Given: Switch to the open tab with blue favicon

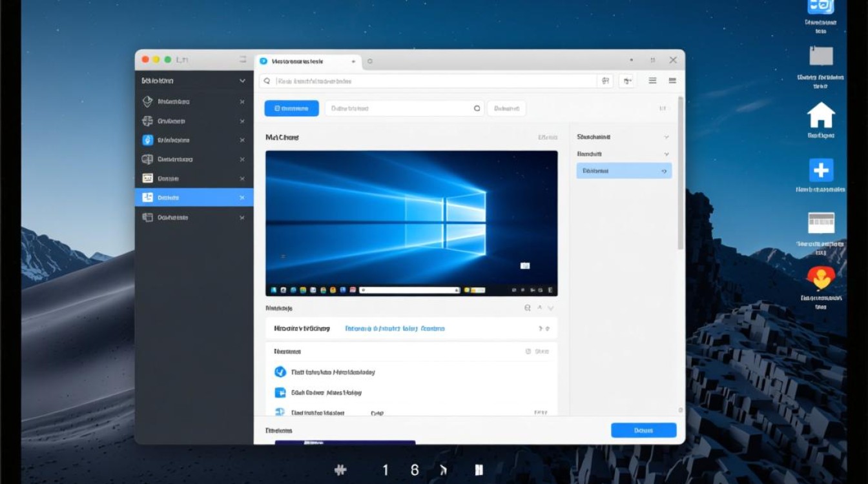Looking at the screenshot, I should 307,61.
